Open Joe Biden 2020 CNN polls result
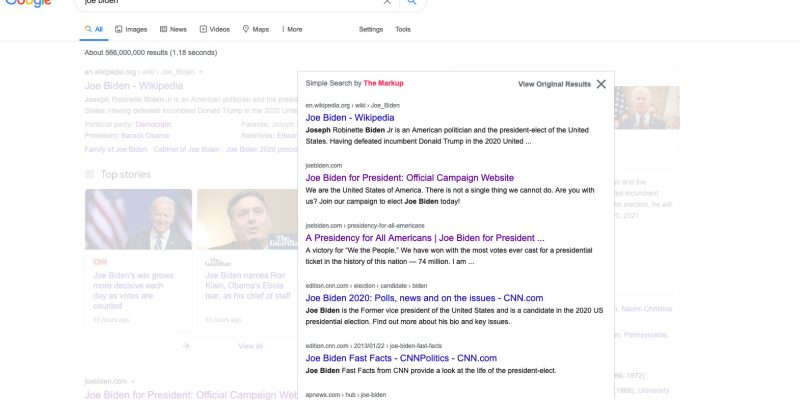Viewport: 800px width, 400px height. click(x=411, y=298)
